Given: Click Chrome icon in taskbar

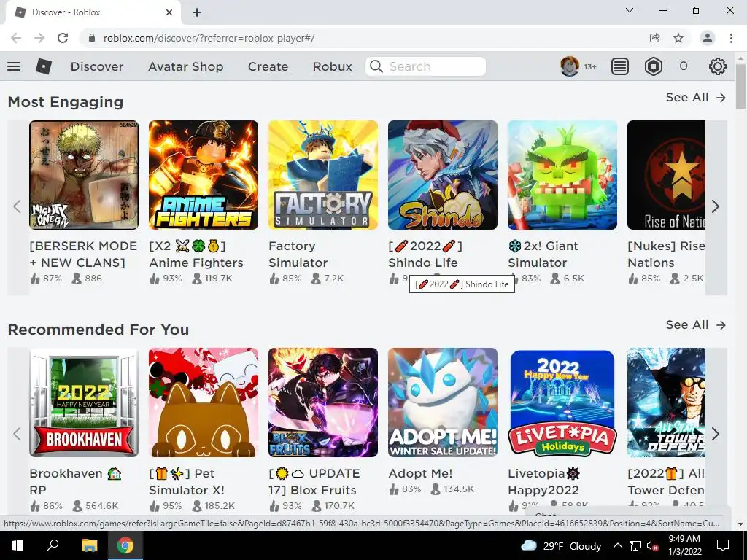Looking at the screenshot, I should 125,545.
